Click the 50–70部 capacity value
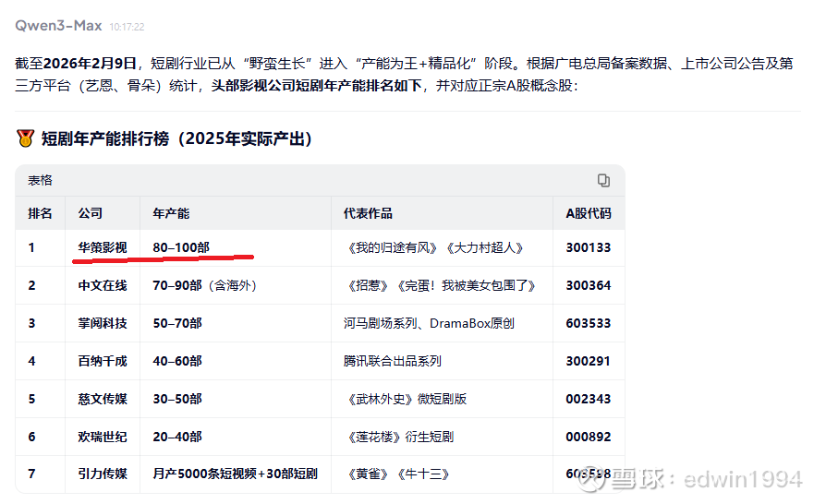 pos(177,323)
